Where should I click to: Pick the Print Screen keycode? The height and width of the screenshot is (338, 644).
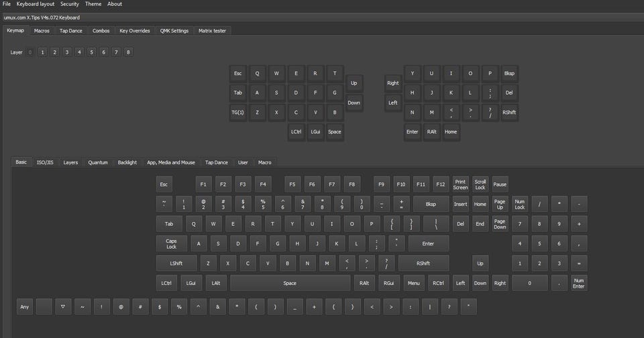coord(460,184)
